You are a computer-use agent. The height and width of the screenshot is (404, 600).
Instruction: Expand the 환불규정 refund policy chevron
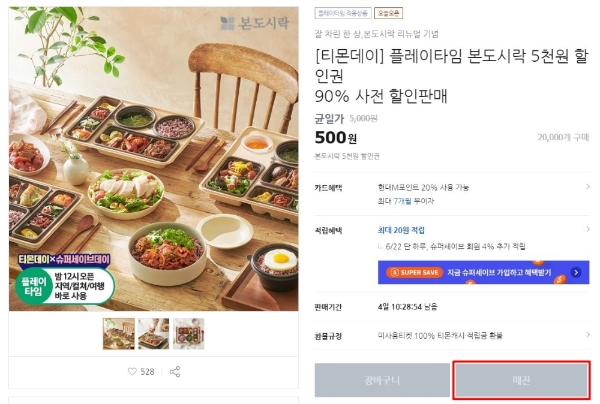pyautogui.click(x=586, y=336)
